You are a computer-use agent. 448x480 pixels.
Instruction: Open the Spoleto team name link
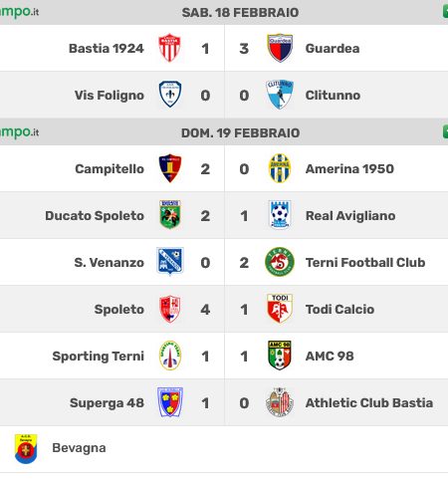119,310
